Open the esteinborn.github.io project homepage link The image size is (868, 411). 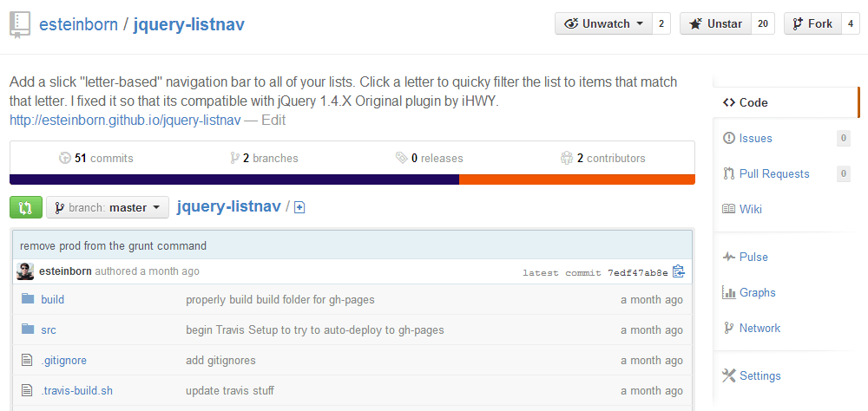point(125,121)
